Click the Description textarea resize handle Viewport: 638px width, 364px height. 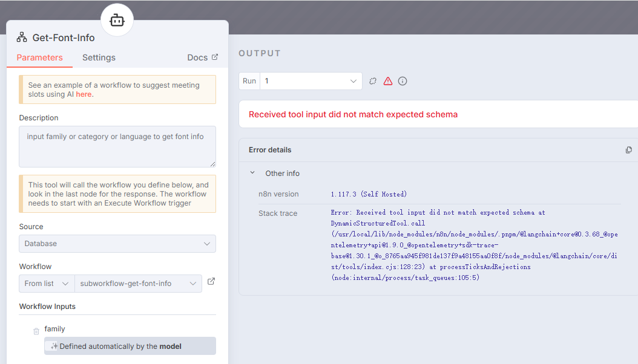[212, 164]
